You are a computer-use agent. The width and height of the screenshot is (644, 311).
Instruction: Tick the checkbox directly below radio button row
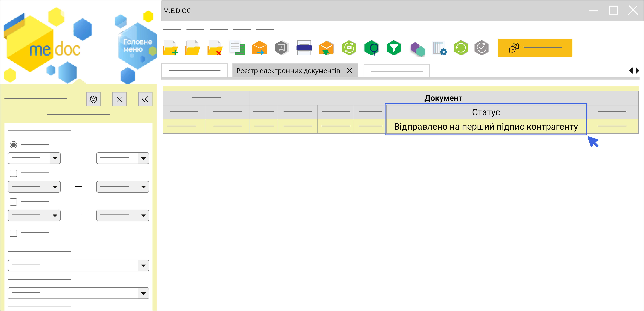pyautogui.click(x=14, y=173)
